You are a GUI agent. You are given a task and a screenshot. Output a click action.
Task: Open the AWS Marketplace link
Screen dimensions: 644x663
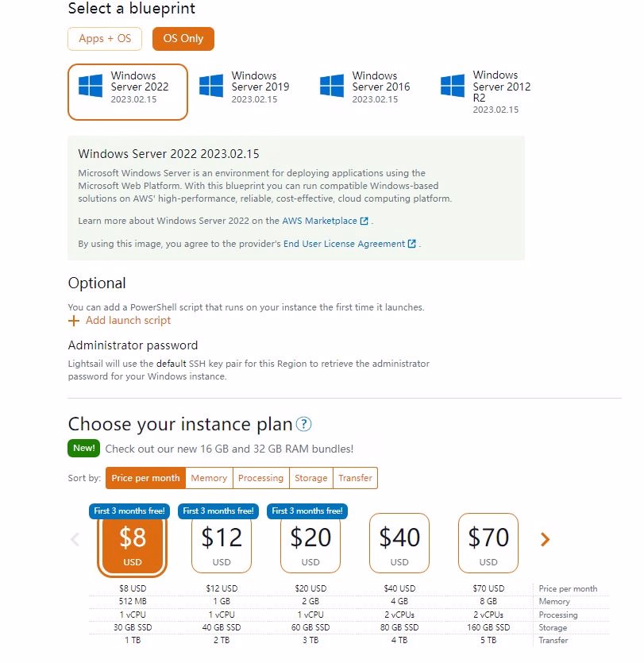[319, 221]
